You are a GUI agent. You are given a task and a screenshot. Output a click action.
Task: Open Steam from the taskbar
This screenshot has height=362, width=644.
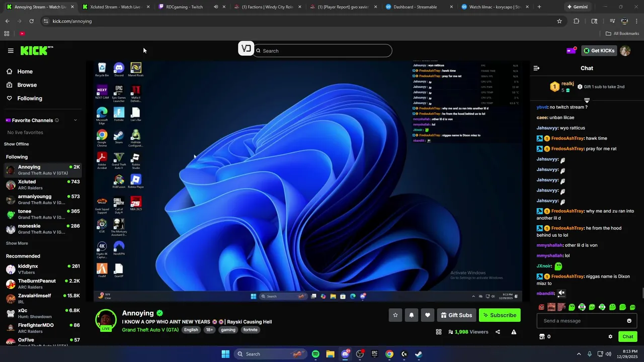pos(419,354)
